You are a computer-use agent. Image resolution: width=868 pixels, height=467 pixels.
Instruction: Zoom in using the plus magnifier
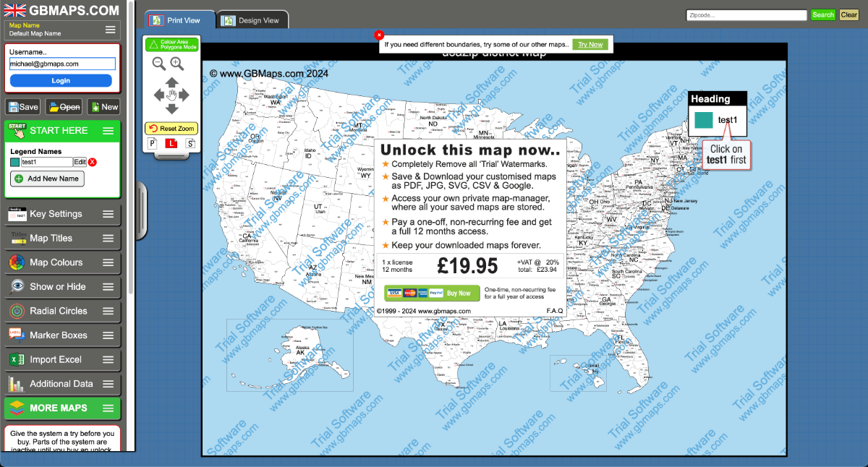(x=177, y=64)
